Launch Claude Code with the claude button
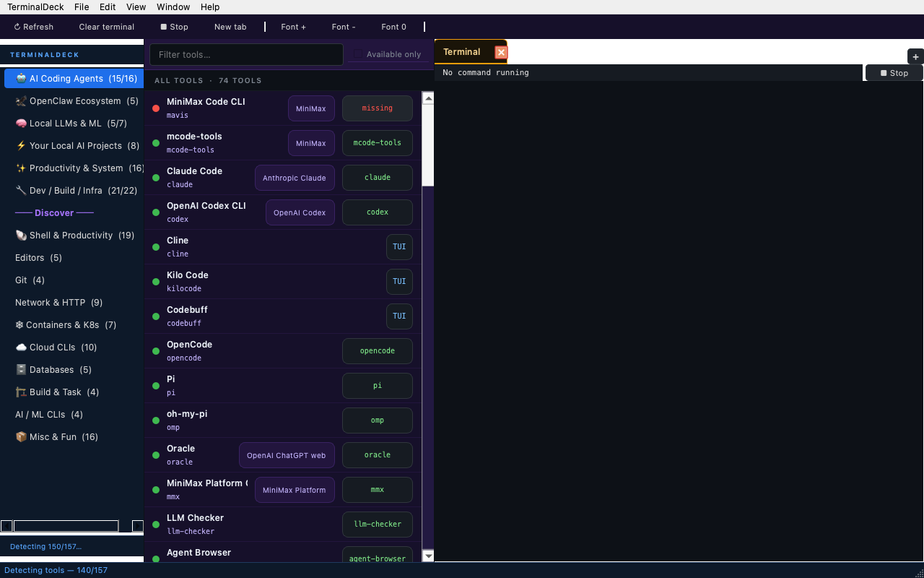This screenshot has width=924, height=578. click(x=378, y=178)
